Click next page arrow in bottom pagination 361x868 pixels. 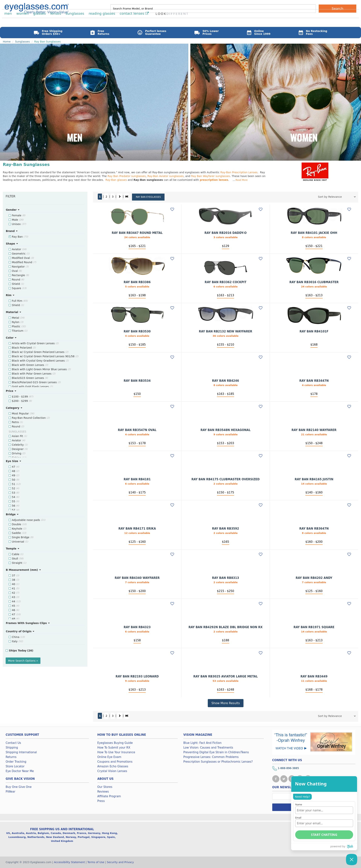[120, 716]
